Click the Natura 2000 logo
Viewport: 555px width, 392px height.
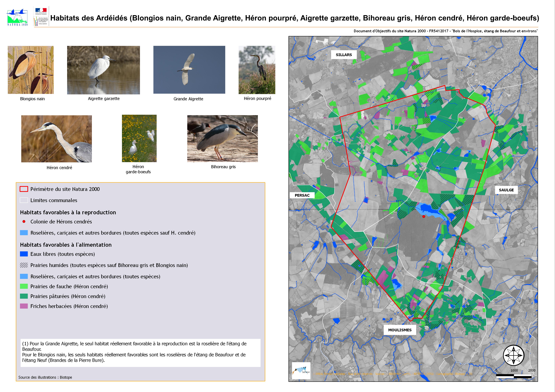click(17, 17)
